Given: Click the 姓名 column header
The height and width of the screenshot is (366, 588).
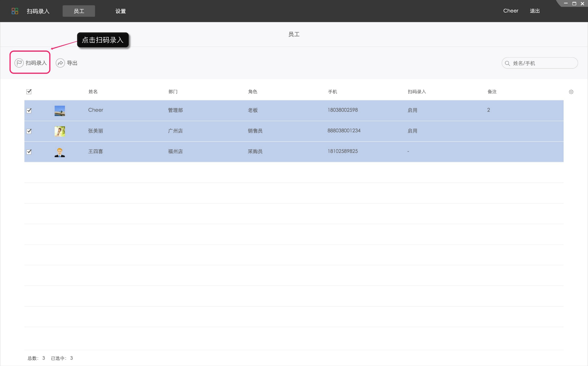Looking at the screenshot, I should [x=93, y=92].
